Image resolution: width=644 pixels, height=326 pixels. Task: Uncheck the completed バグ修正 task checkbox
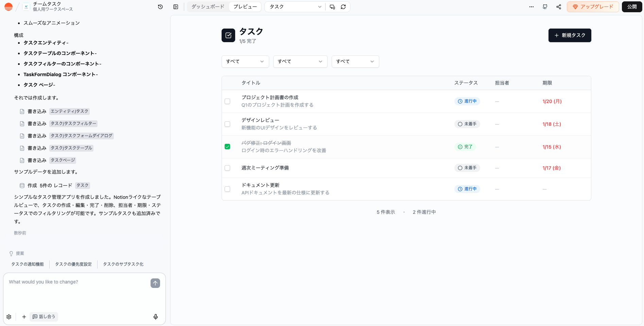click(x=227, y=147)
